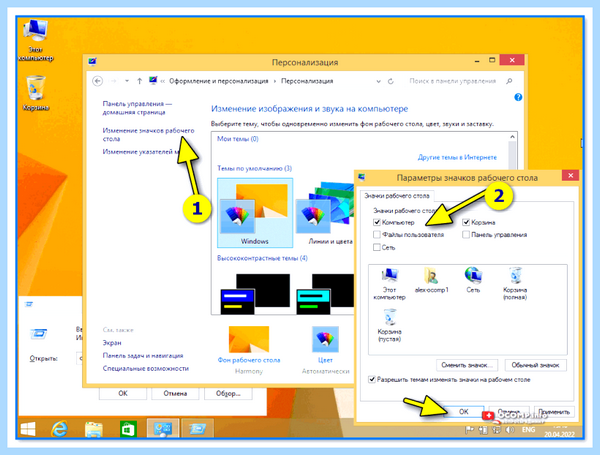Click Оформление и персонализация breadcrumb

coord(218,81)
